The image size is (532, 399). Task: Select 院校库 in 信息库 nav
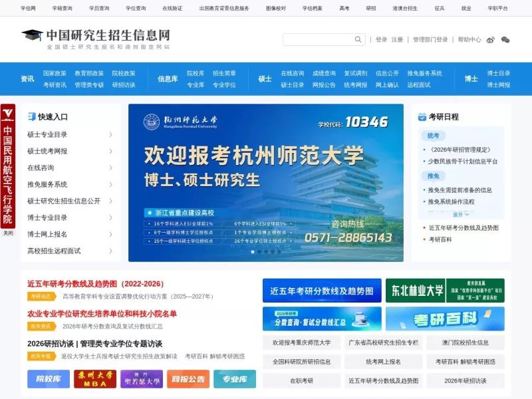pyautogui.click(x=196, y=73)
